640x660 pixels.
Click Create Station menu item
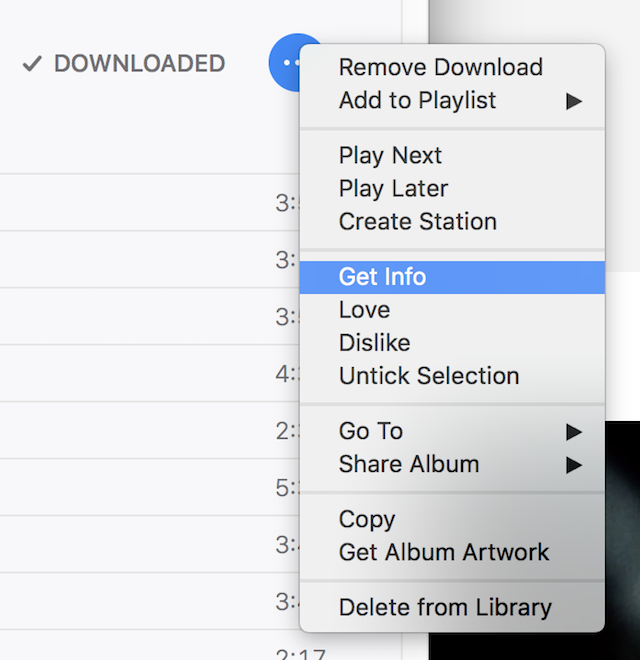click(x=417, y=222)
